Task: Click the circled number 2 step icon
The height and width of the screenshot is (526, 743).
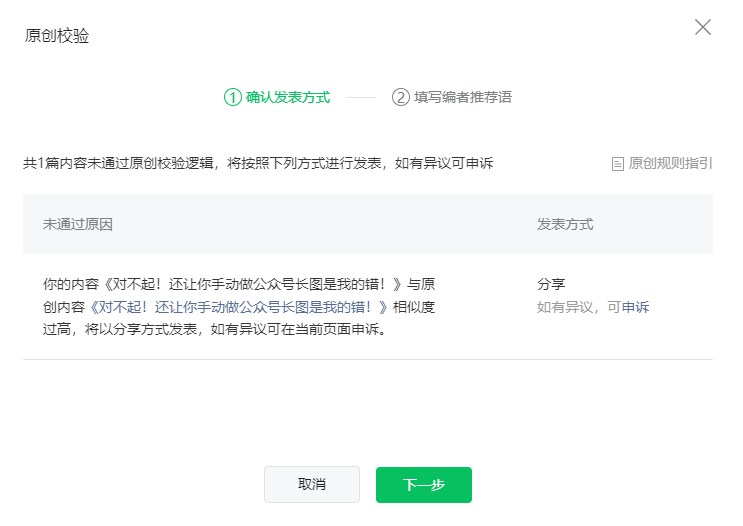Action: 400,97
